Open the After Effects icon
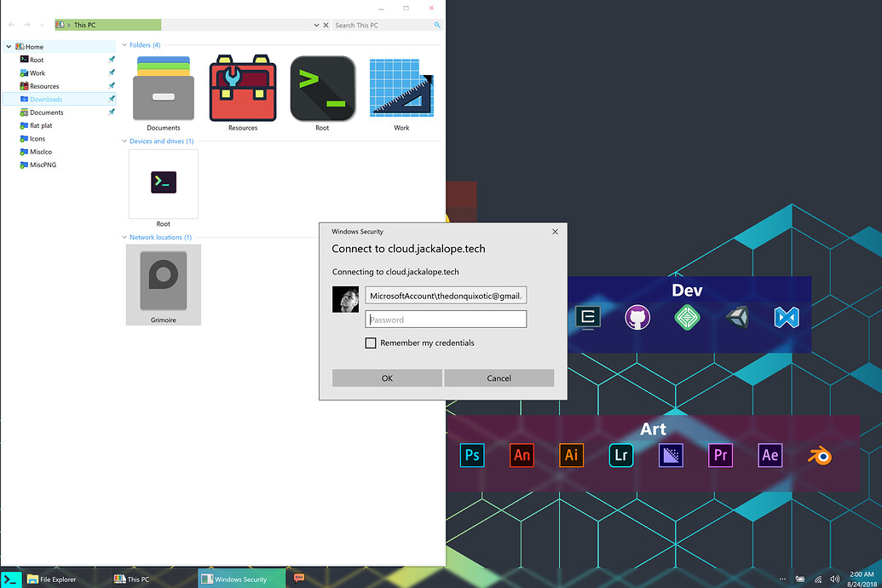The height and width of the screenshot is (588, 882). click(x=770, y=455)
